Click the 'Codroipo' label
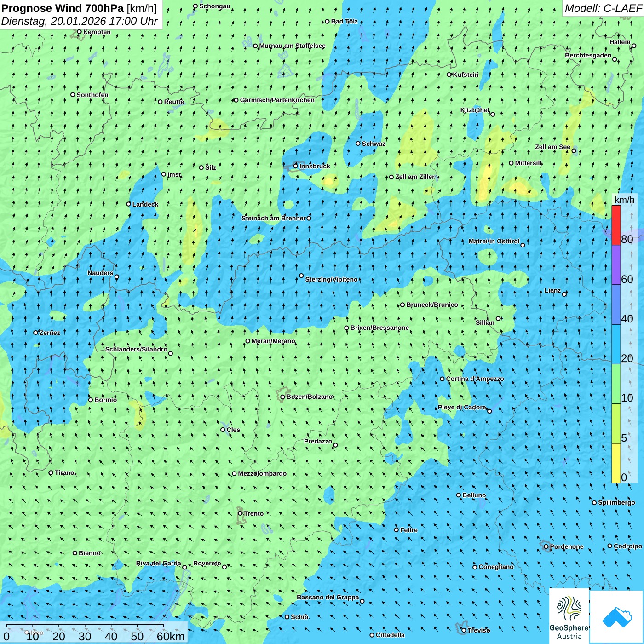The height and width of the screenshot is (644, 644). [628, 546]
